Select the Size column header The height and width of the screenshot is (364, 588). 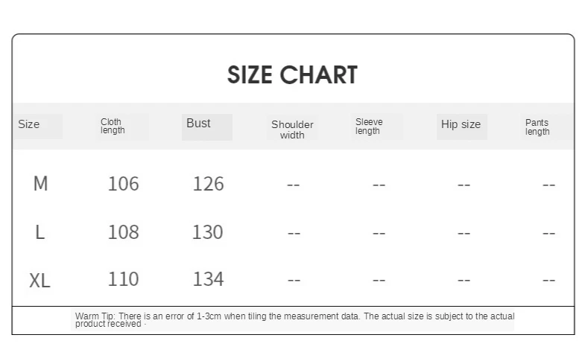click(29, 124)
